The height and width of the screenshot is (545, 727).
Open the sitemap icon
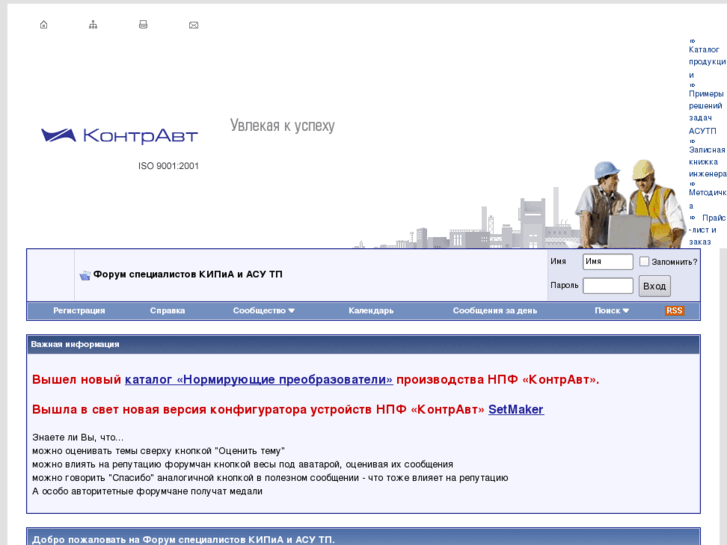pos(93,25)
